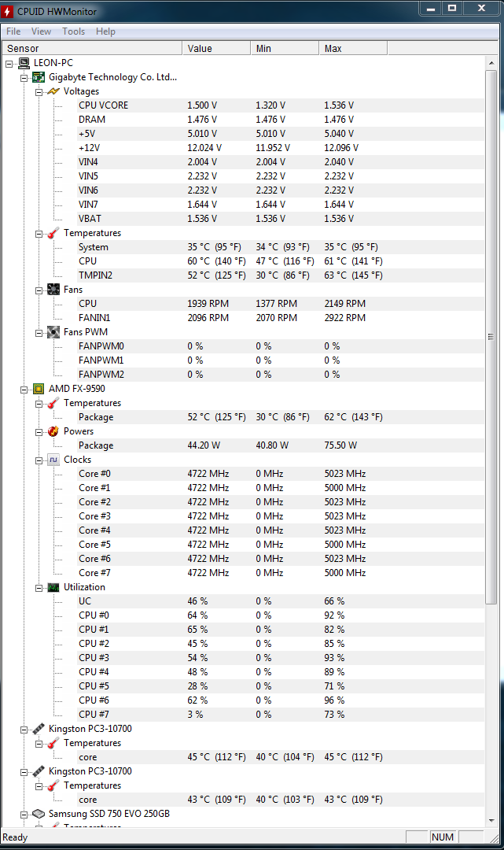Collapse the LEON-PC root node
The width and height of the screenshot is (504, 850).
9,63
